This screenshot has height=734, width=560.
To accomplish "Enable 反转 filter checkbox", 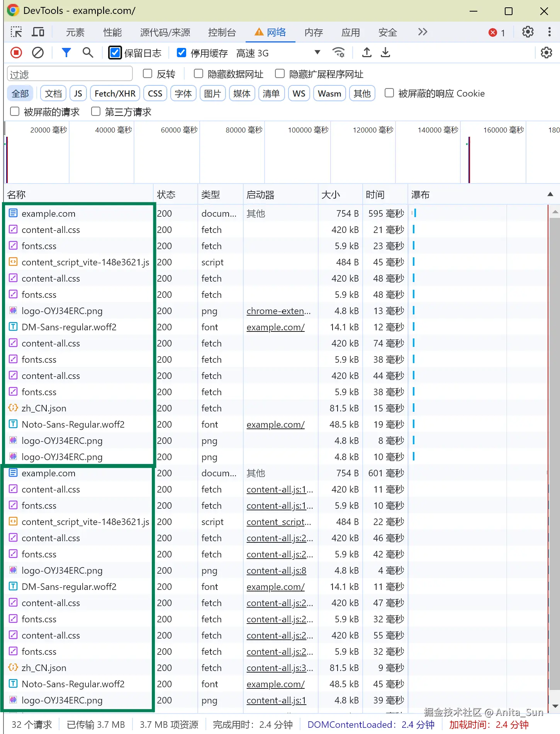I will [x=148, y=73].
